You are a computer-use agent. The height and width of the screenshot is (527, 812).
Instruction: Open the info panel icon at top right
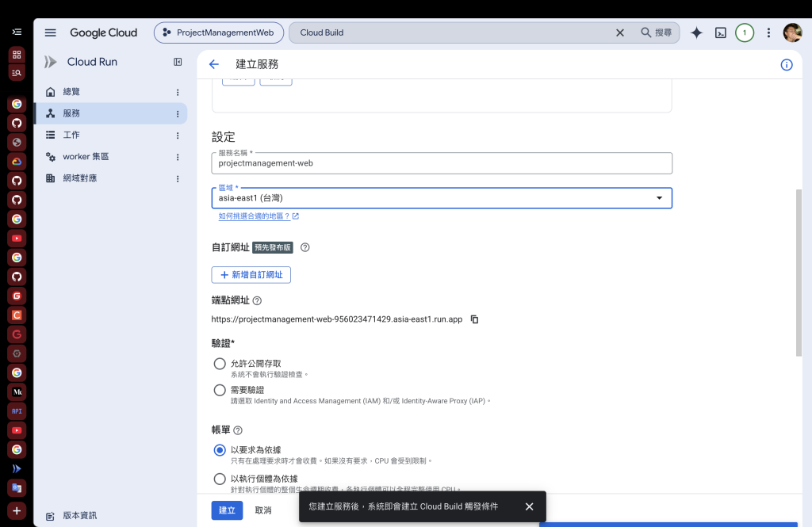[x=786, y=65]
